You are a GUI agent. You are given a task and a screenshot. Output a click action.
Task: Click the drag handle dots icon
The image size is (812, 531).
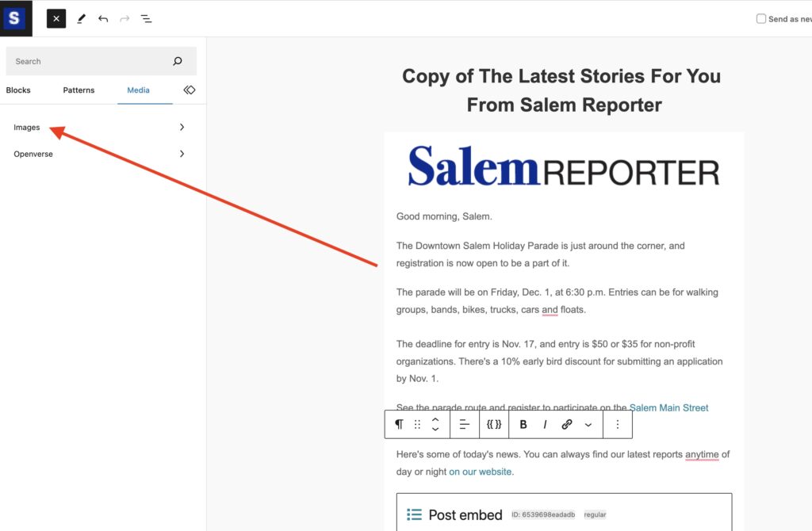418,425
